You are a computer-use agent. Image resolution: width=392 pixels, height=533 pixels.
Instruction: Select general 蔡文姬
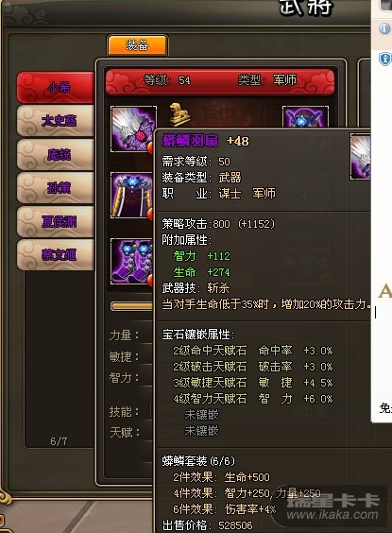(56, 254)
